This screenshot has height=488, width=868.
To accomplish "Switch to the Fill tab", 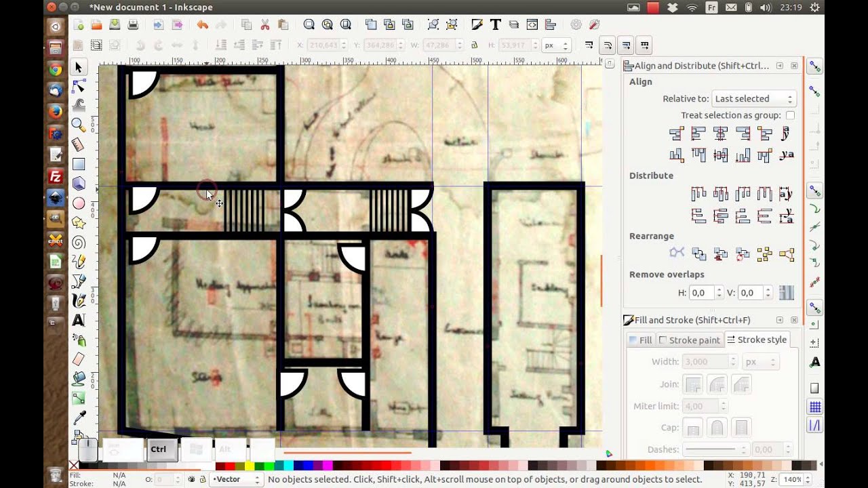I will (x=640, y=340).
